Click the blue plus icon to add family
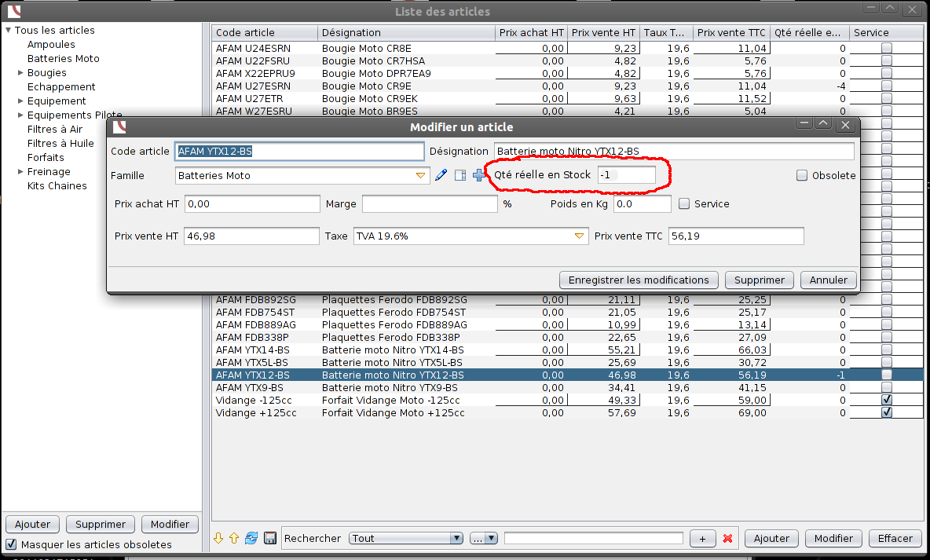Screen dimensions: 930x560 (x=479, y=175)
